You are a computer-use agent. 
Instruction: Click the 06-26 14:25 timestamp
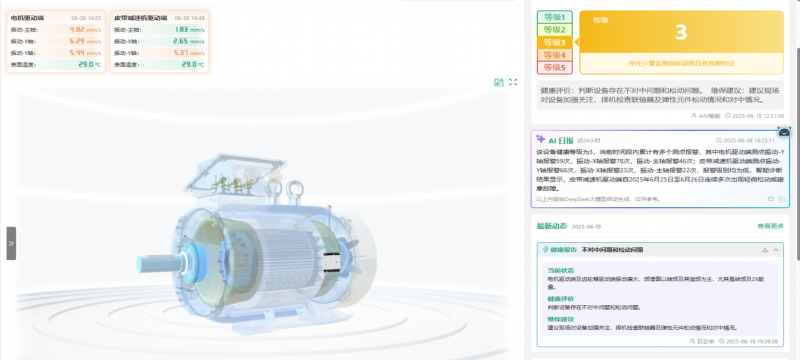(86, 18)
